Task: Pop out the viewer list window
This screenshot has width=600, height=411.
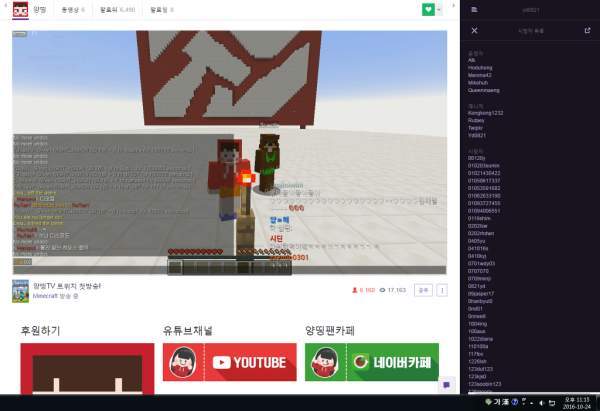Action: [x=587, y=31]
